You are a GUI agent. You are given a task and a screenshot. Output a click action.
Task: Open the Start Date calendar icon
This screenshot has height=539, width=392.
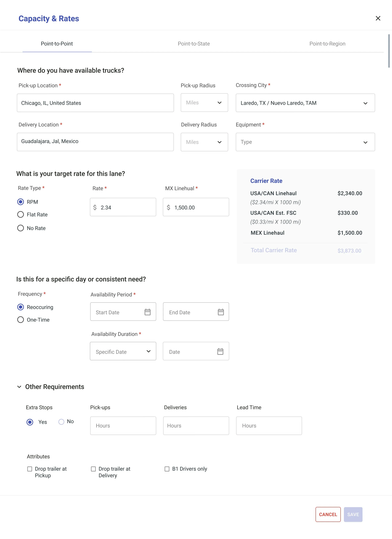click(147, 312)
